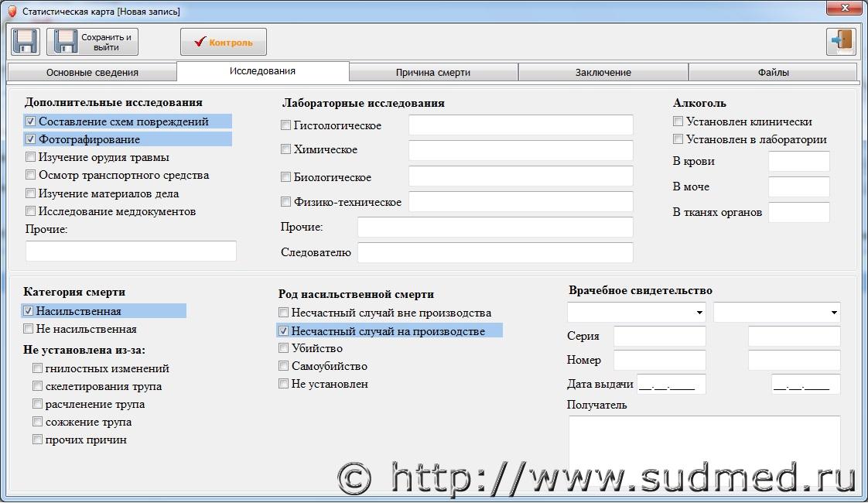Check the Убийство option

[x=284, y=348]
